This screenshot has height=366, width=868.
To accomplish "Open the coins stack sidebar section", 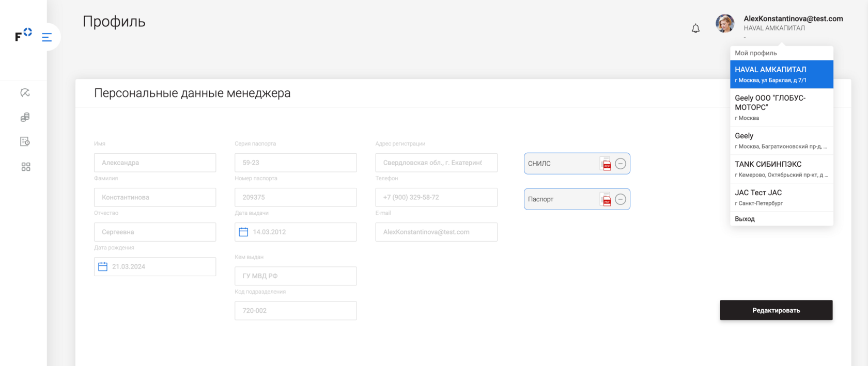I will pos(25,117).
